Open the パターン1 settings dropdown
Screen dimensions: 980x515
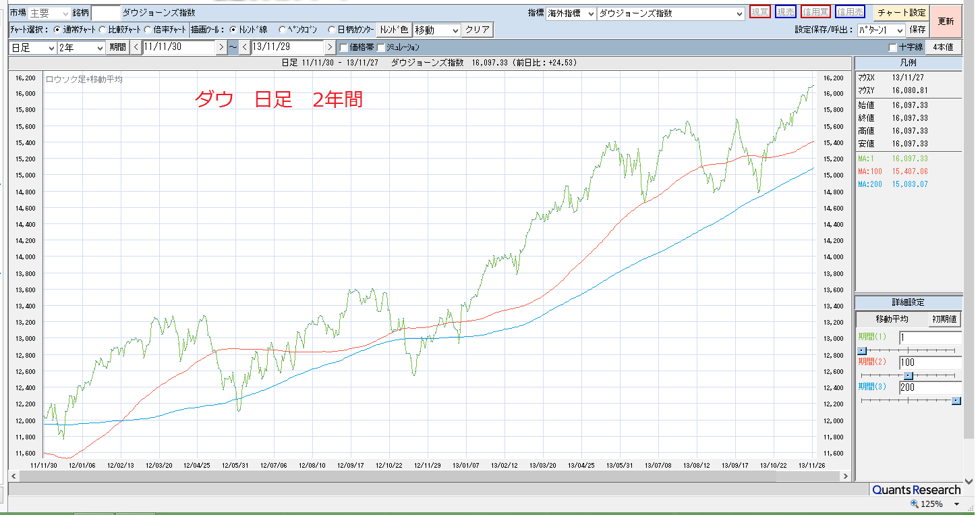[881, 30]
